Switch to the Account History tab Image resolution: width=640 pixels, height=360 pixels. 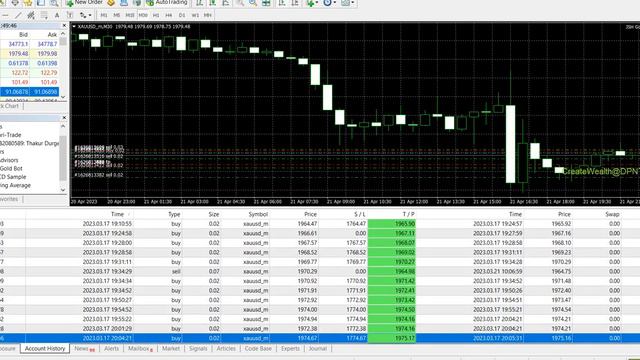[45, 349]
